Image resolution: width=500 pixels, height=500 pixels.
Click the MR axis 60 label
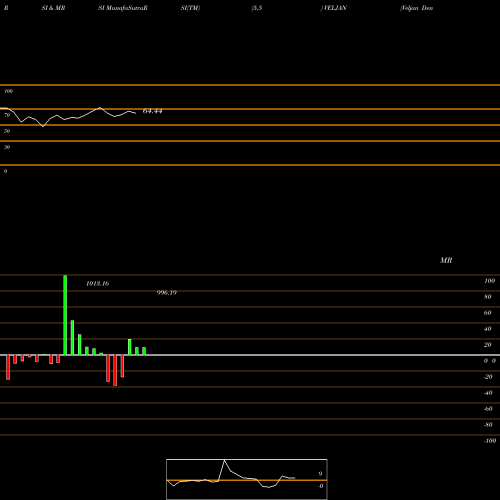click(488, 313)
